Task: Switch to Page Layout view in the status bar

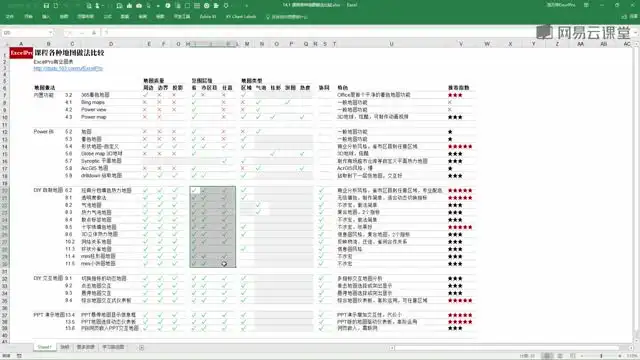Action: coord(560,356)
